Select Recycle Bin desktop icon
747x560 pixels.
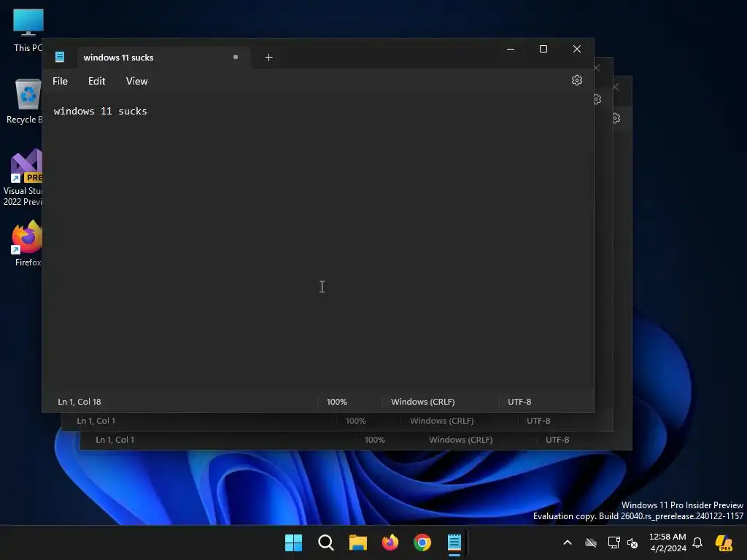(25, 101)
